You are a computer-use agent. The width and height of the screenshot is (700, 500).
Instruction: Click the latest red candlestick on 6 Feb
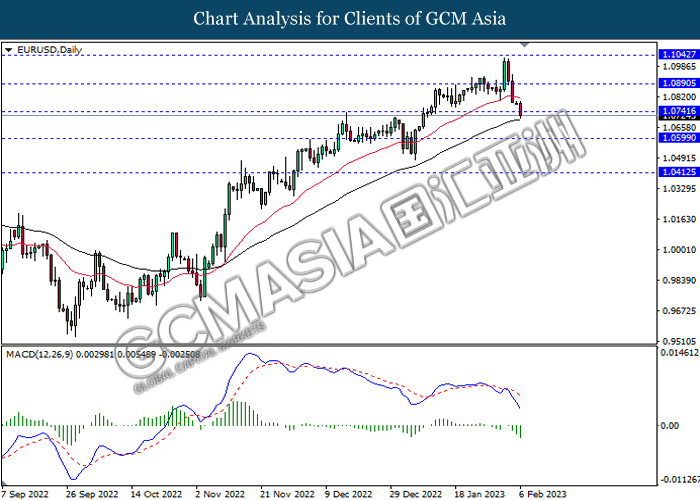(x=521, y=108)
